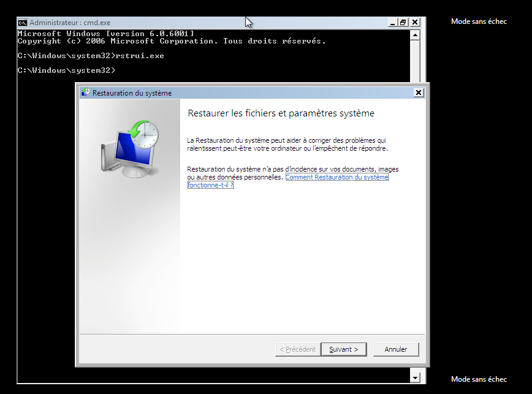Viewport: 532px width, 394px height.
Task: Close the Administrateur cmd.exe window
Action: (x=414, y=23)
